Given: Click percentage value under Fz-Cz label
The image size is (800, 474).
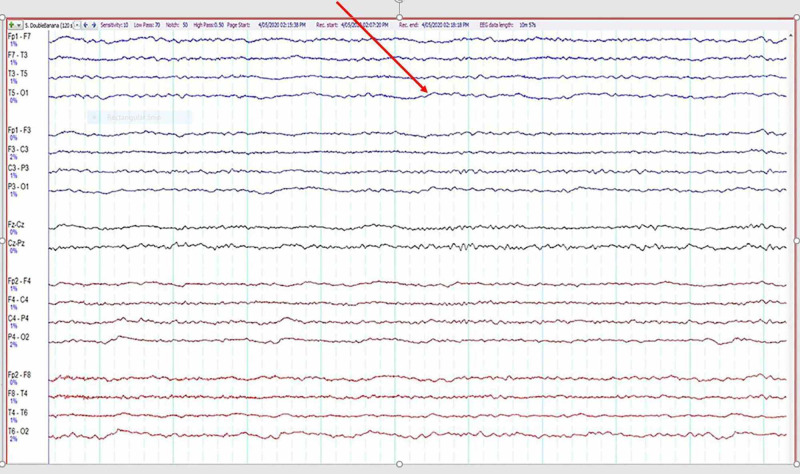Looking at the screenshot, I should 13,232.
